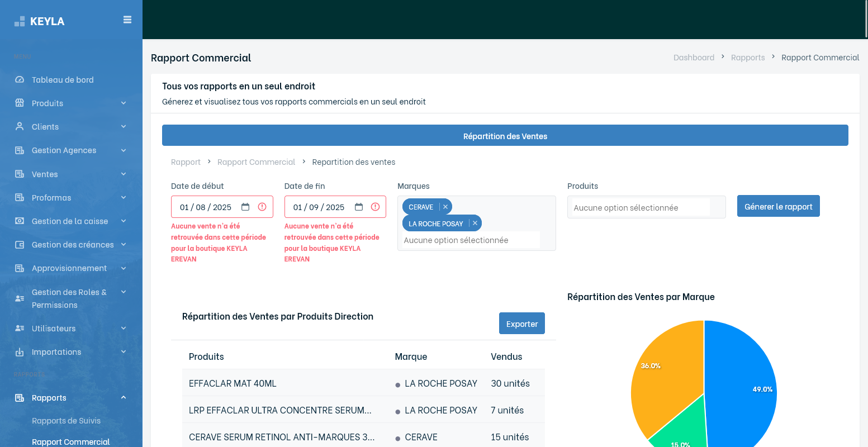Click the Importations download icon
The width and height of the screenshot is (868, 447).
[x=20, y=352]
